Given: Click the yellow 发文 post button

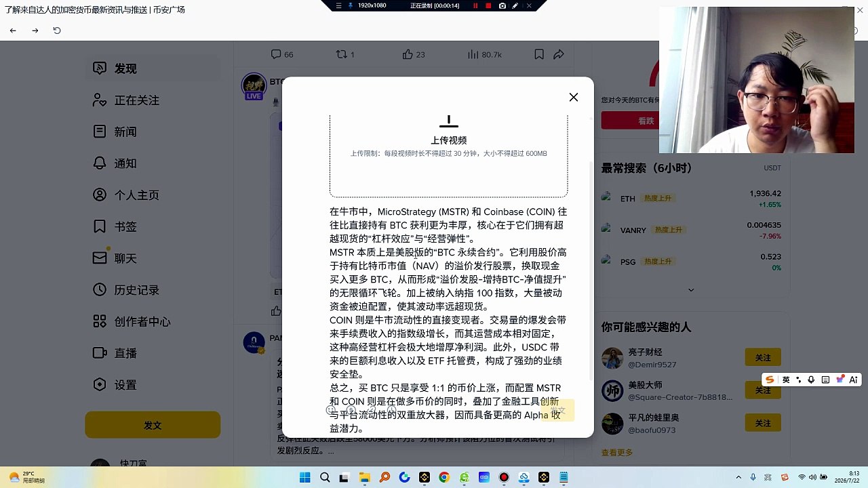Looking at the screenshot, I should pyautogui.click(x=153, y=425).
